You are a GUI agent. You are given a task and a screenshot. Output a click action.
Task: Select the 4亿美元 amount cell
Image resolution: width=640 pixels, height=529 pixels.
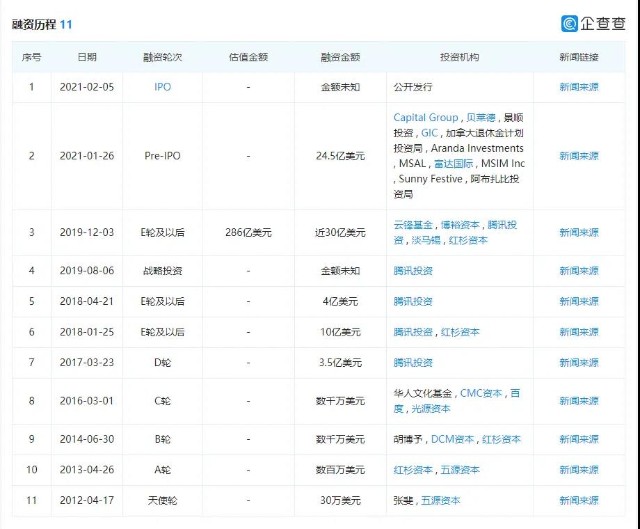coord(340,301)
